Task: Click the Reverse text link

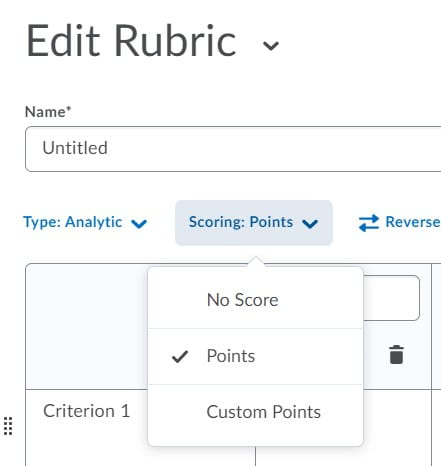Action: [x=413, y=222]
